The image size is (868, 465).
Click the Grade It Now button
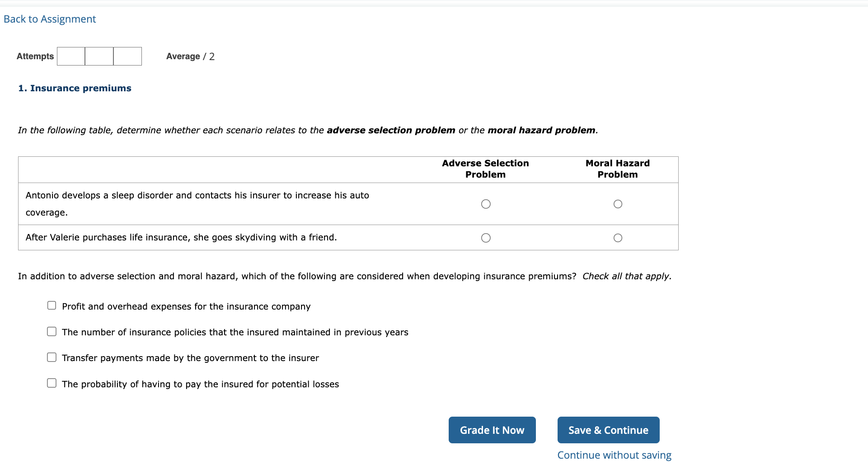(492, 430)
